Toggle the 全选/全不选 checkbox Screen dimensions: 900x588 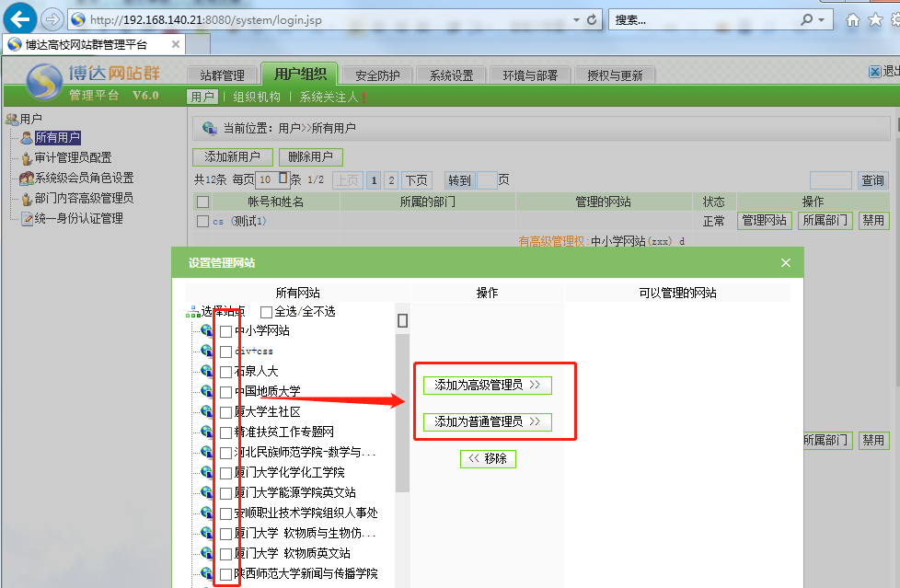267,312
